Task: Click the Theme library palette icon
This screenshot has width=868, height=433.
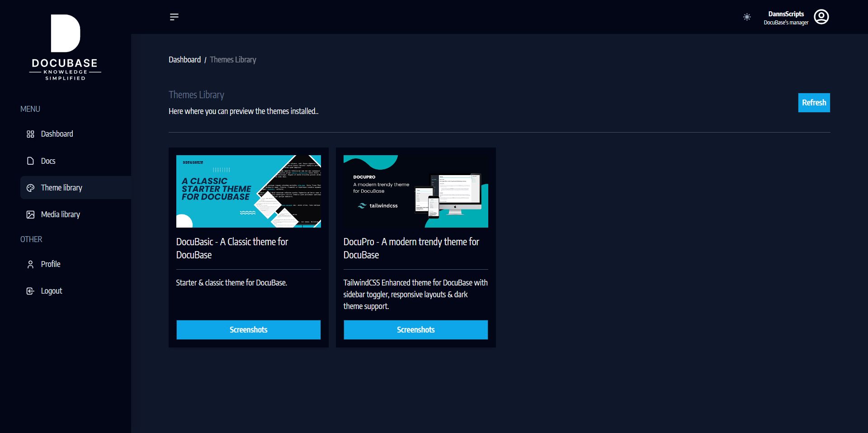Action: pyautogui.click(x=30, y=188)
